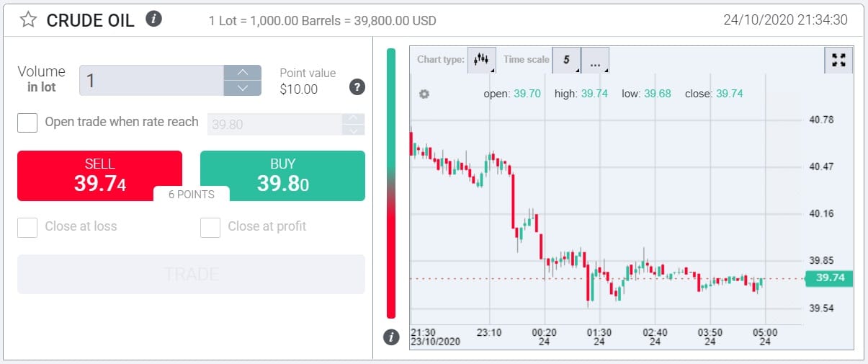
Task: Tick the Close at loss checkbox
Action: coord(27,227)
